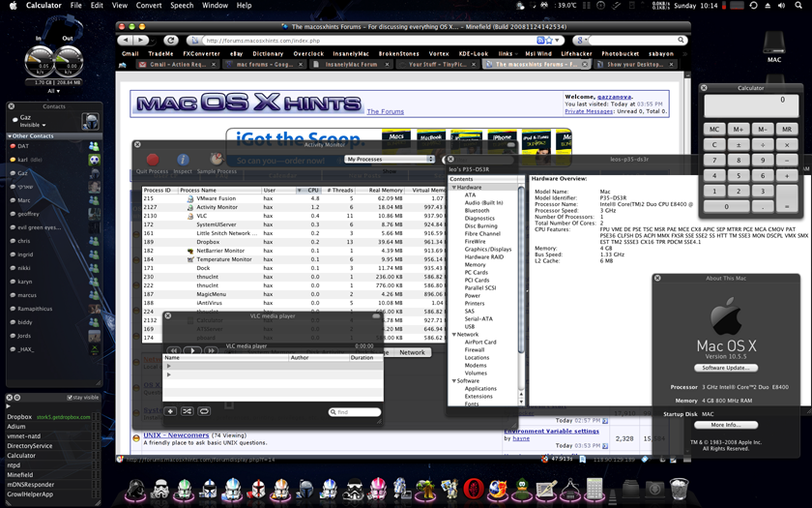Click the Quit Process icon in Activity Monitor
This screenshot has width=812, height=508.
click(x=153, y=160)
